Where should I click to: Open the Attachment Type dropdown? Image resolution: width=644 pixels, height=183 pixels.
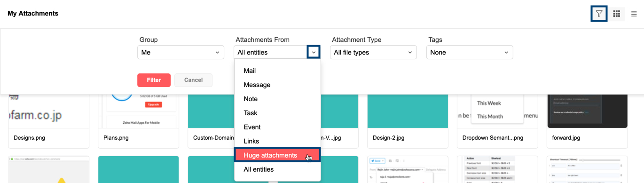pos(373,52)
